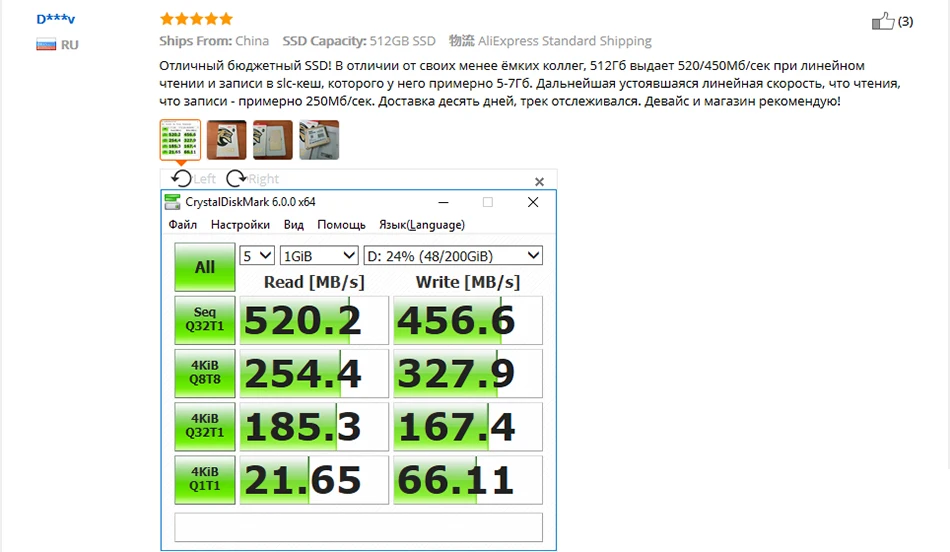Click the 4KiB Q8T8 write result 327.9
Viewport: 950px width, 552px height.
pos(468,373)
